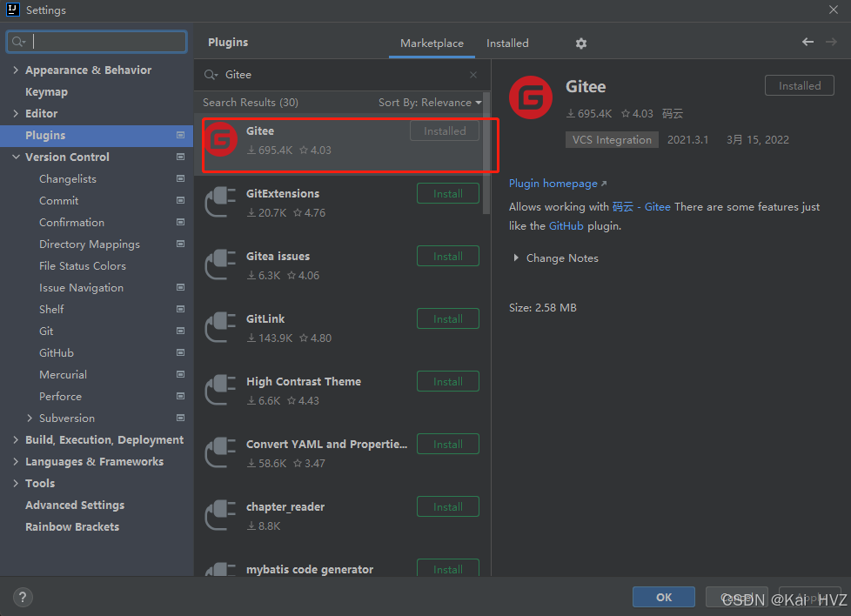Open the help question mark button
851x616 pixels.
(x=23, y=598)
